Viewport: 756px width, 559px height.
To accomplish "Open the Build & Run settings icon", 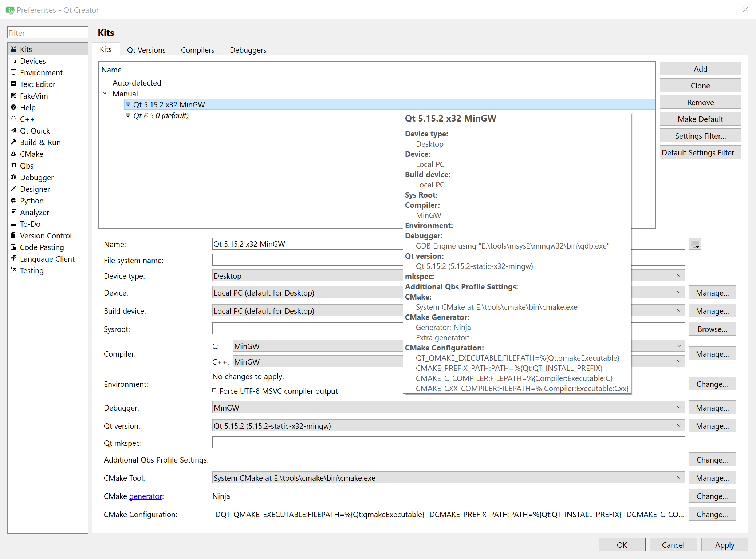I will point(14,142).
